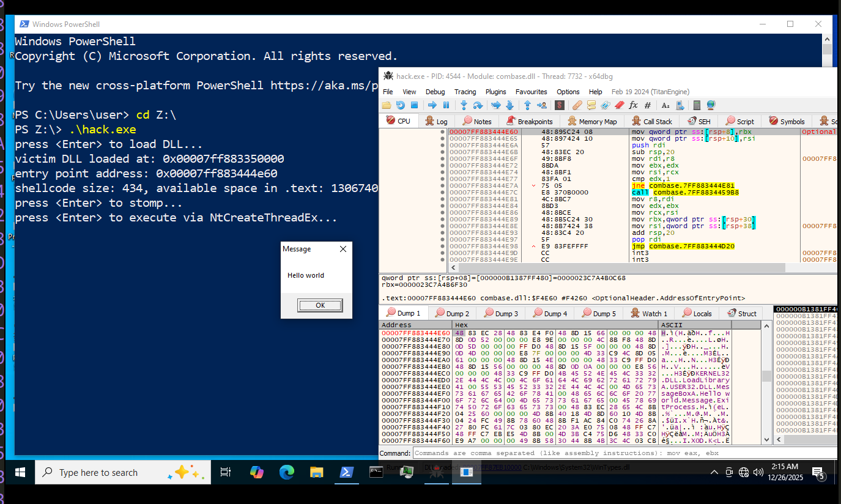The width and height of the screenshot is (841, 504).
Task: Select the Dump 3 tab
Action: (500, 313)
